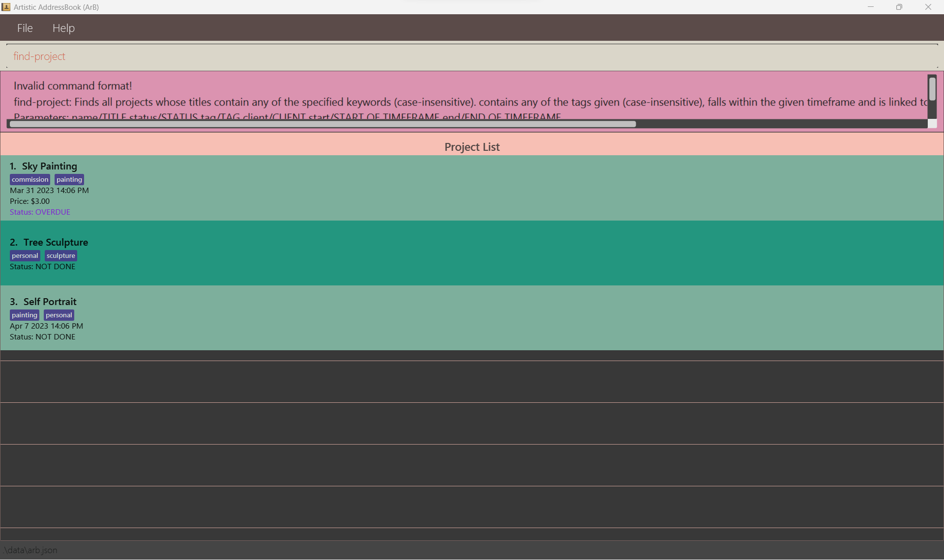Click the 'painting' tag on Sky Painting
The width and height of the screenshot is (944, 560).
(x=69, y=179)
